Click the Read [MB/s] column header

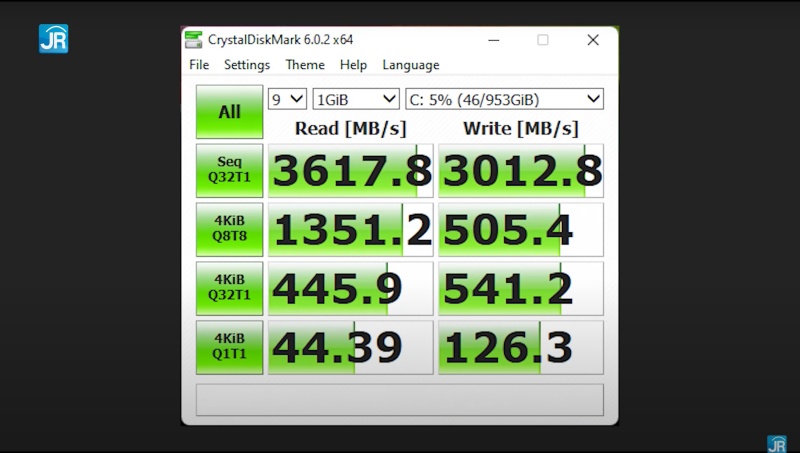click(351, 128)
